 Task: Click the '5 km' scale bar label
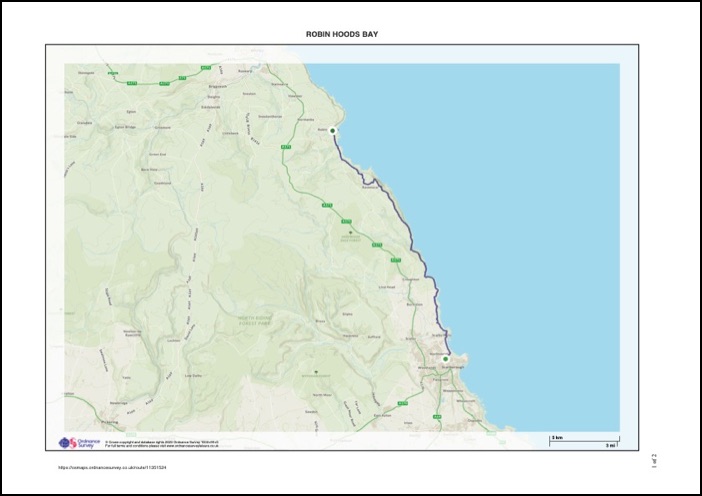coord(557,437)
